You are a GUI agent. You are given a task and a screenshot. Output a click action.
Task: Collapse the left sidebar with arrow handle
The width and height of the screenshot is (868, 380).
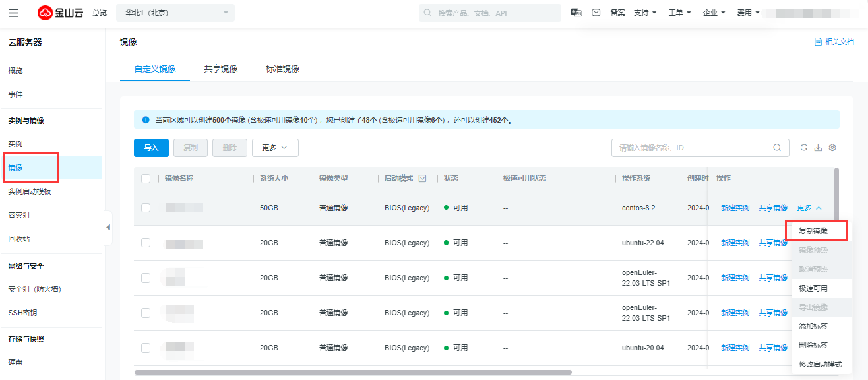click(x=108, y=227)
